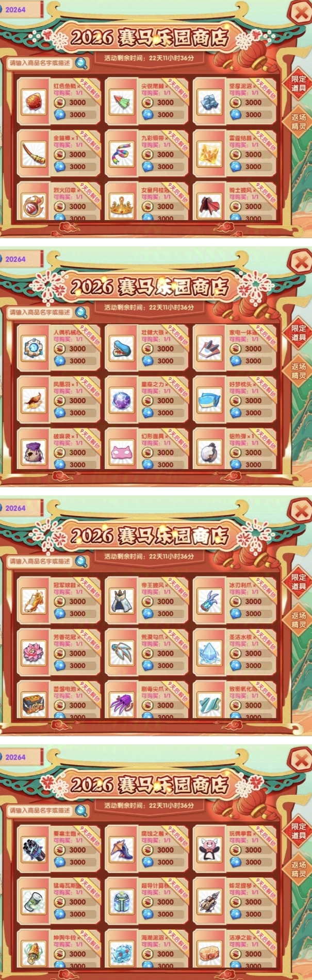Buy 壮健大颚 blue jaw item

click(x=146, y=348)
